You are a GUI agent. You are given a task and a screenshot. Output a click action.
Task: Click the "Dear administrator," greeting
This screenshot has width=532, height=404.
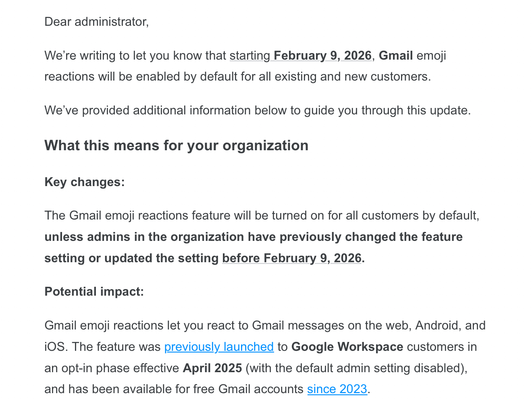coord(96,22)
